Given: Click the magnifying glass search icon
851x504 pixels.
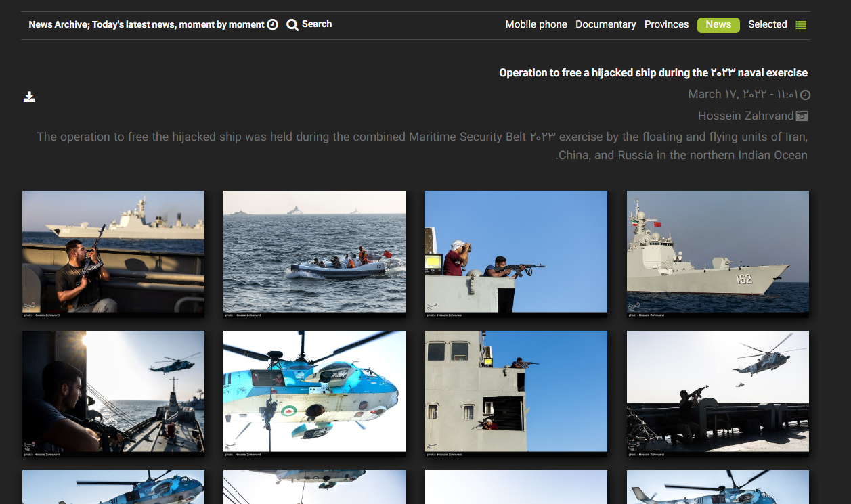Looking at the screenshot, I should click(292, 25).
